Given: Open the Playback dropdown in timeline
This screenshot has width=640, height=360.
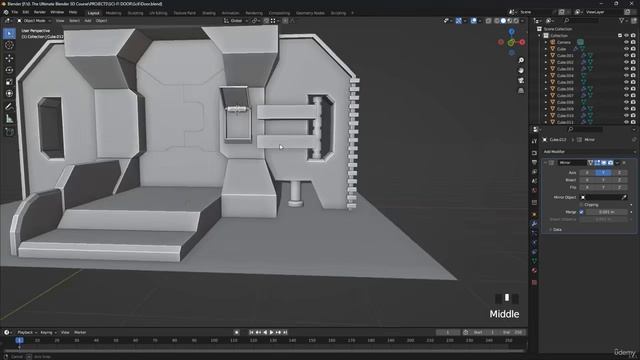Looking at the screenshot, I should [x=27, y=333].
